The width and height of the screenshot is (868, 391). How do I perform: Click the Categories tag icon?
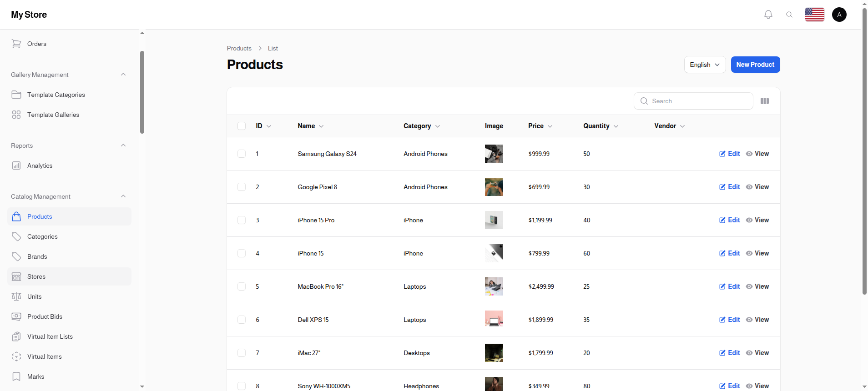pos(16,236)
